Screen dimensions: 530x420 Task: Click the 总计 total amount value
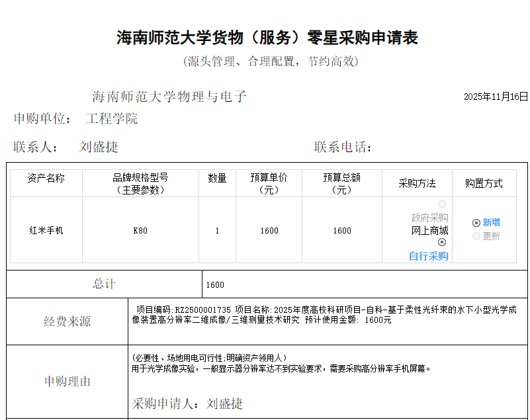click(215, 285)
